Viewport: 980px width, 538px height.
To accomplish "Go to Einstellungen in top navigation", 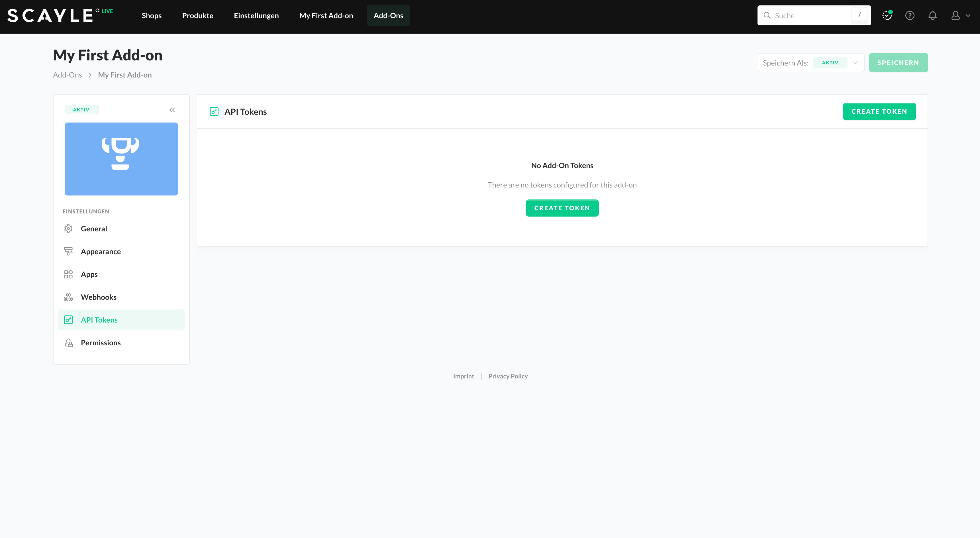I will [x=256, y=16].
